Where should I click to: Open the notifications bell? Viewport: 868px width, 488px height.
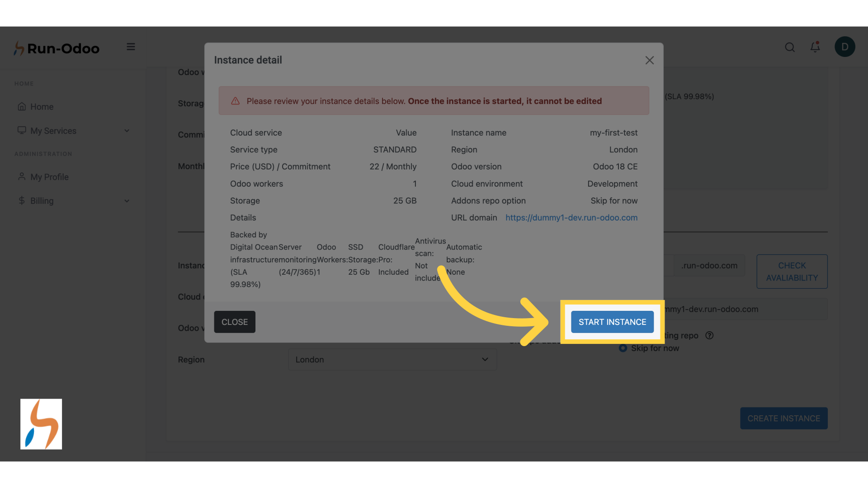pos(815,47)
